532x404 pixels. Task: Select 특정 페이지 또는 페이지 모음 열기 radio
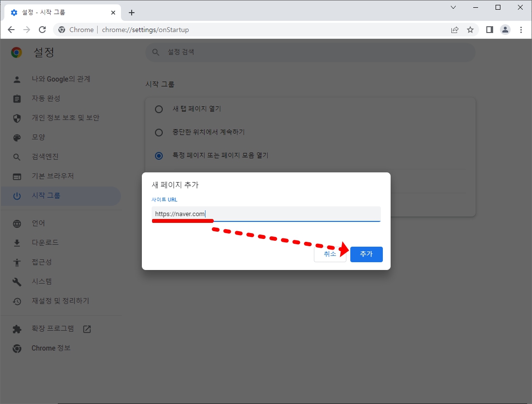coord(159,155)
